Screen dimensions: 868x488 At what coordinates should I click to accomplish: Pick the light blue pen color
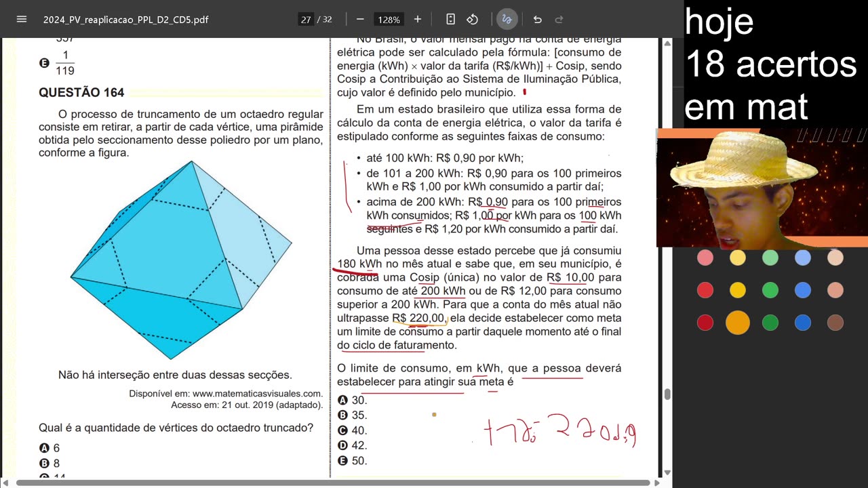pos(803,258)
